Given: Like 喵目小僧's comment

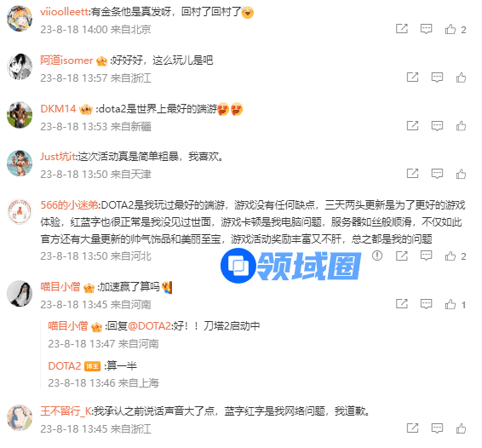Looking at the screenshot, I should point(450,304).
